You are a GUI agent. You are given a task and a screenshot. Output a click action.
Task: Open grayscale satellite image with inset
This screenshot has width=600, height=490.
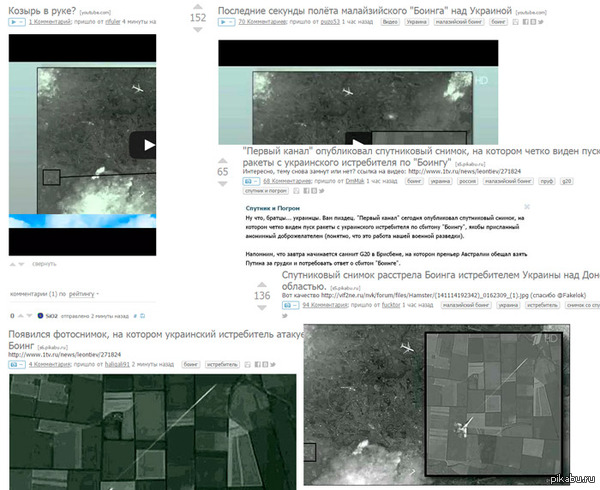click(x=437, y=405)
